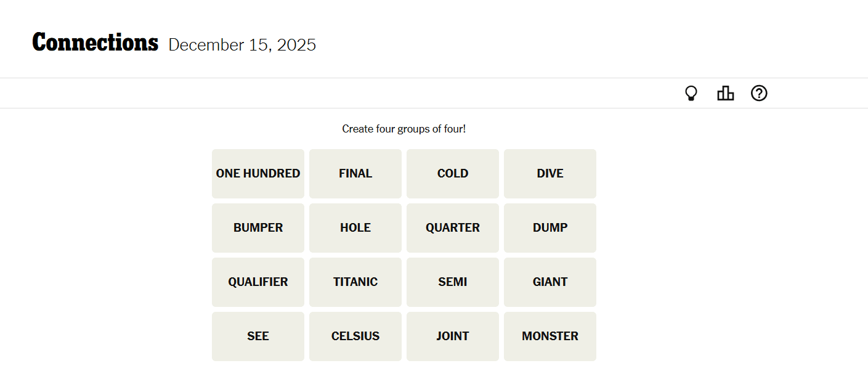Image resolution: width=868 pixels, height=371 pixels.
Task: Open the help question mark icon
Action: coord(759,94)
